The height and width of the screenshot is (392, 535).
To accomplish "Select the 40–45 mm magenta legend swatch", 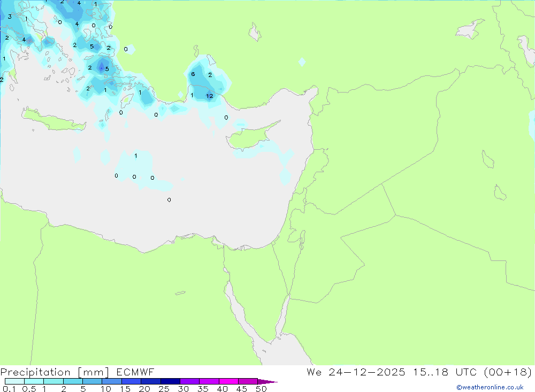I will coord(228,381).
